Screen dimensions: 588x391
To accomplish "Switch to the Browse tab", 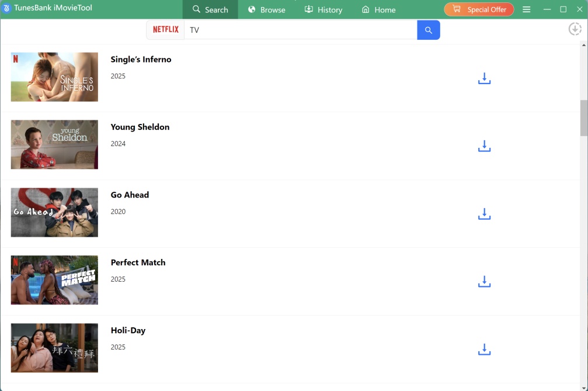I will point(266,9).
